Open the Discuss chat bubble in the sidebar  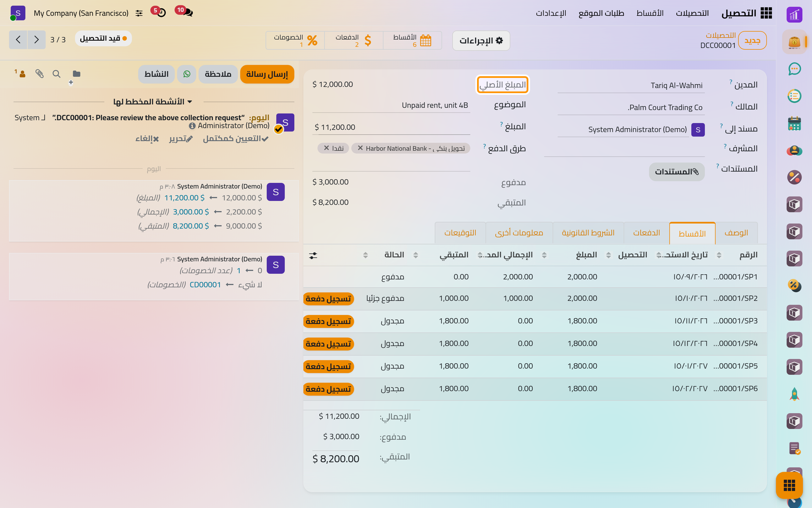794,69
